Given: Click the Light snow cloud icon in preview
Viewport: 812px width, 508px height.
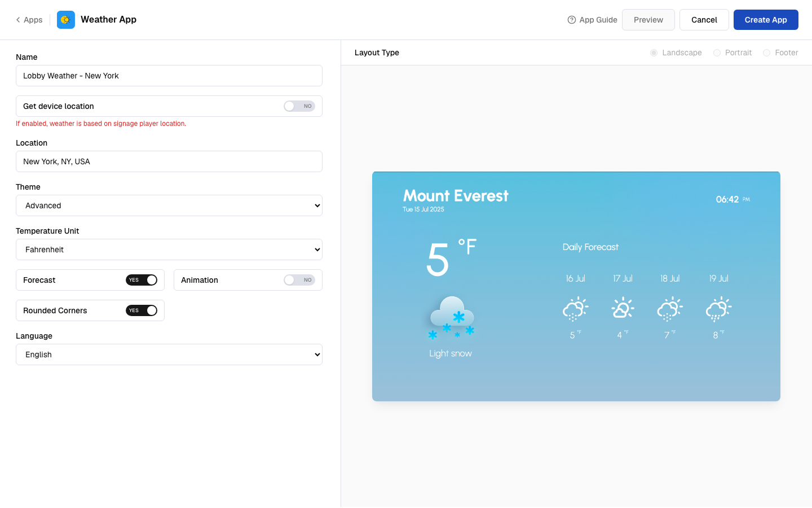Looking at the screenshot, I should 451,318.
